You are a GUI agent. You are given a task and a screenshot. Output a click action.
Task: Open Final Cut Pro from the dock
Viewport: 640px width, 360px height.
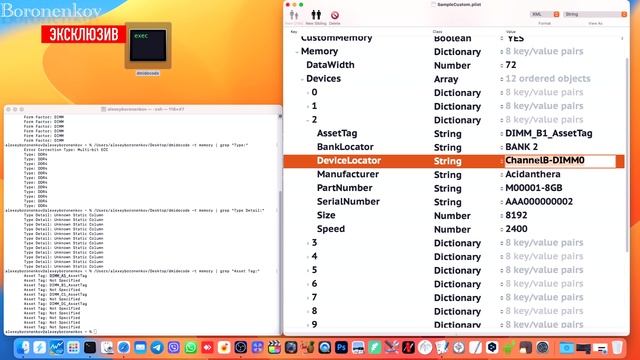tap(274, 348)
